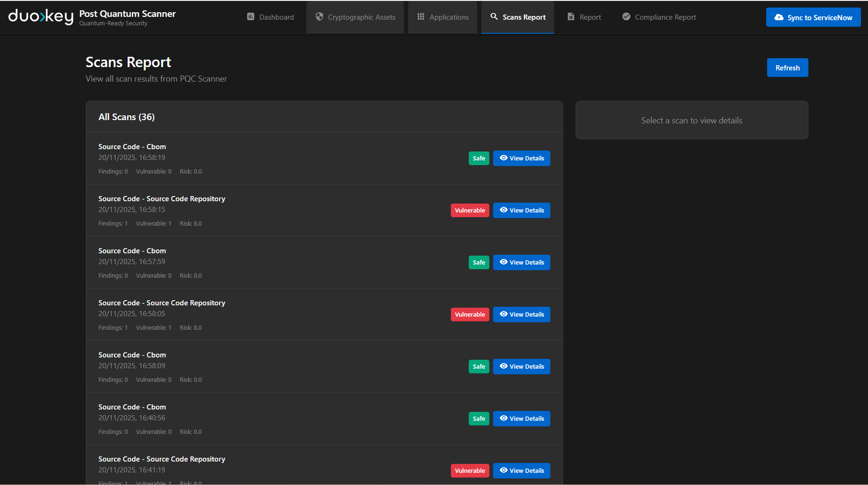This screenshot has width=868, height=485.
Task: Click 'Quantum-Ready Security' subtitle text
Action: click(114, 23)
